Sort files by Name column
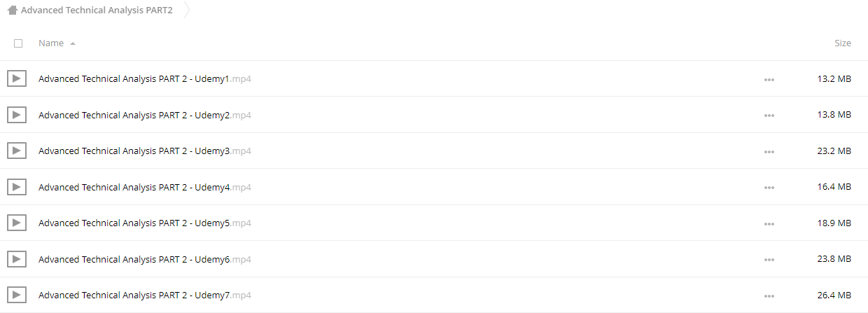 51,43
